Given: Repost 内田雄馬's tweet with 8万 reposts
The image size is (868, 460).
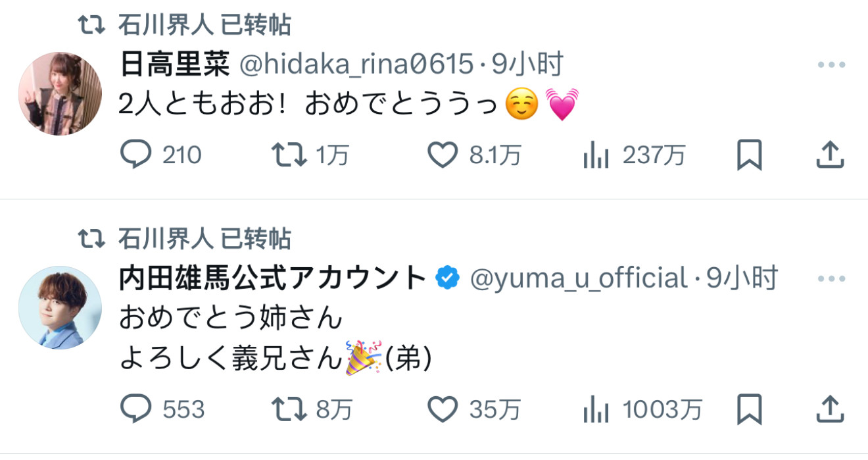Looking at the screenshot, I should coord(289,409).
